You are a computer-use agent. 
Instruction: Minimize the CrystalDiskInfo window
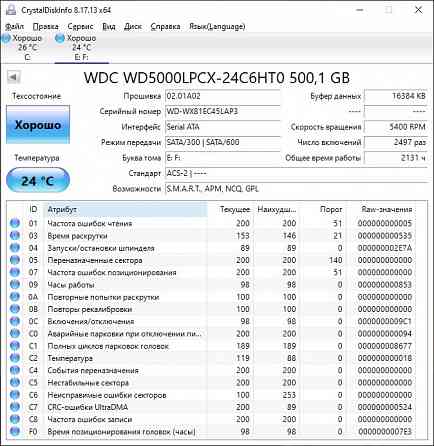[x=360, y=10]
